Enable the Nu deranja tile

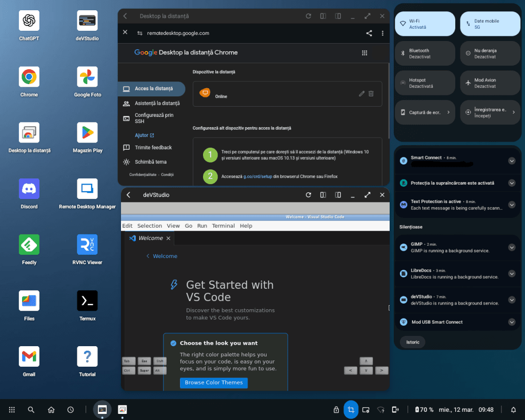(x=490, y=53)
